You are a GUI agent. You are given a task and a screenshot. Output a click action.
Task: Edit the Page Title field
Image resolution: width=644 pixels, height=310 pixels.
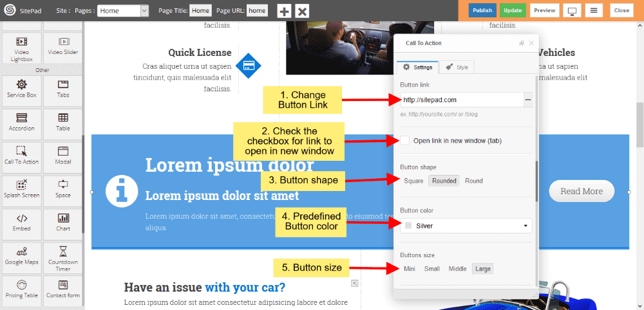200,11
